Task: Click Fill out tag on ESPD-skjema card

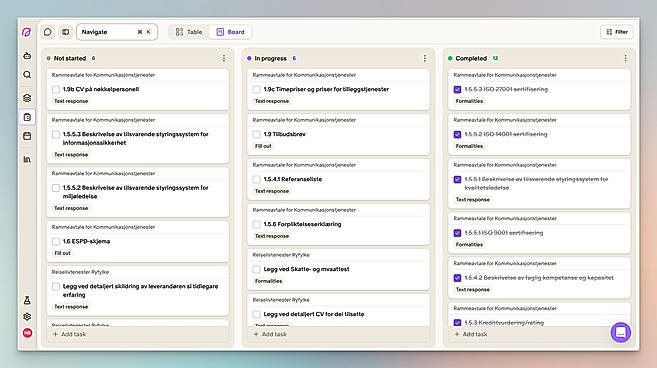Action: 62,253
